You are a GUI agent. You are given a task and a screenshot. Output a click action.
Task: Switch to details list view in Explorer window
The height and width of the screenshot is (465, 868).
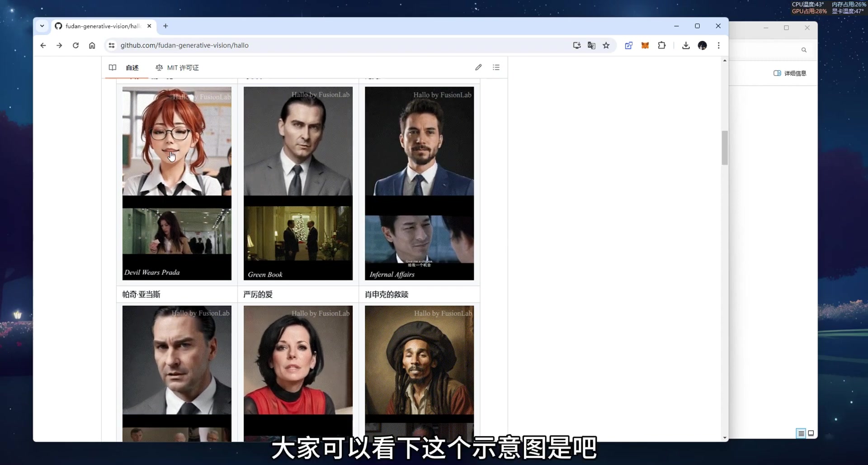tap(801, 433)
